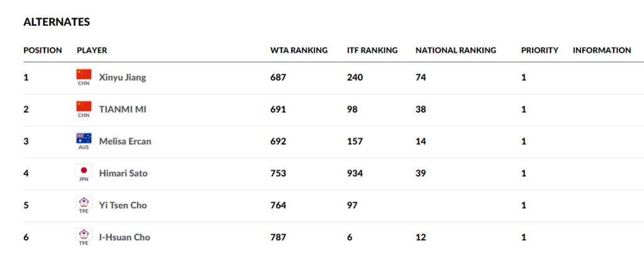This screenshot has height=253, width=644.
Task: Click the TPE flag beside I-Hsuan Cho
Action: [84, 235]
